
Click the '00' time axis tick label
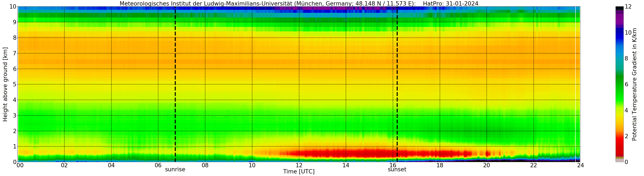click(20, 165)
